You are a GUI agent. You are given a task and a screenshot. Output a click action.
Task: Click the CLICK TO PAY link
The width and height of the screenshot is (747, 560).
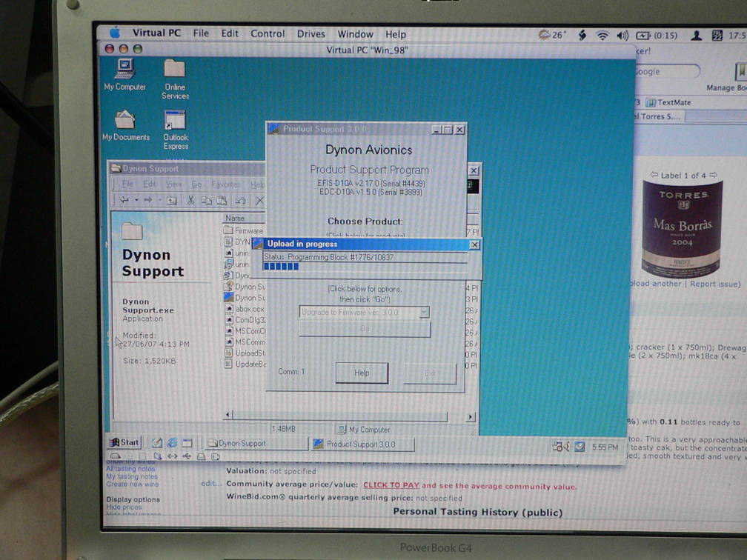pyautogui.click(x=391, y=485)
